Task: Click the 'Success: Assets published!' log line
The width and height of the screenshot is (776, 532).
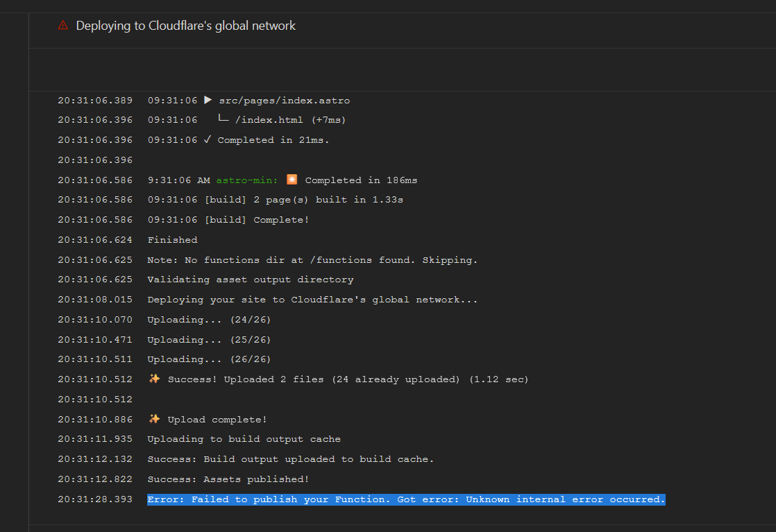Action: coord(228,479)
